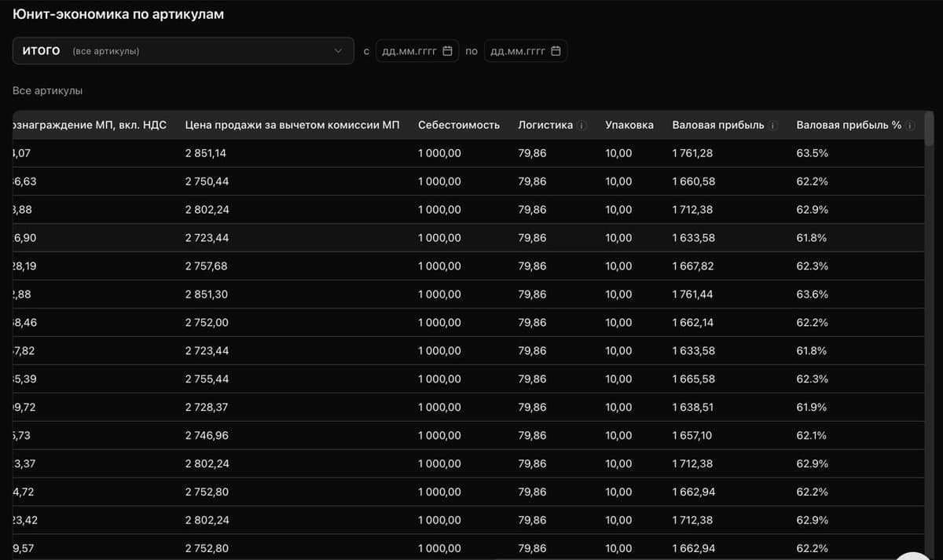Click the Вознаграждение МП, вкл. НДС header

click(90, 125)
